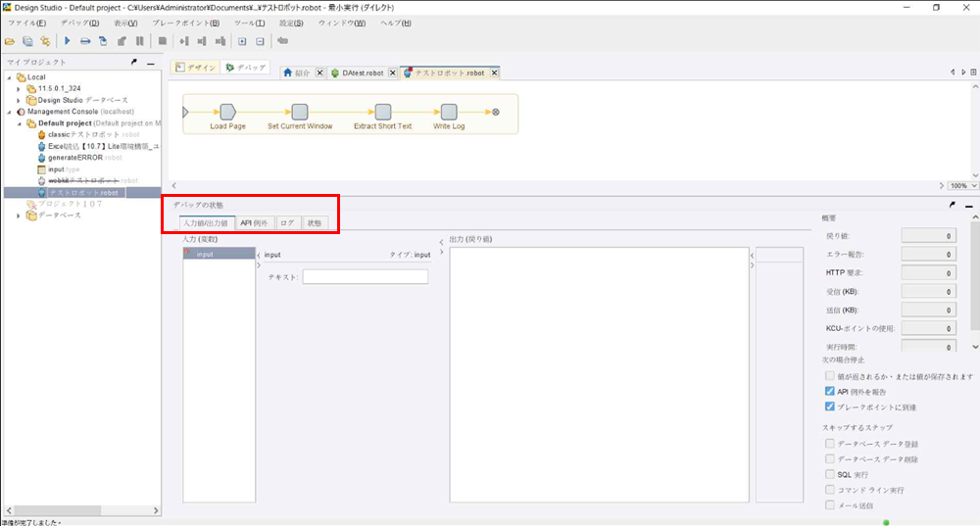Minimize the マイプロジェクト panel
Screen dimensions: 980x526
(151, 63)
